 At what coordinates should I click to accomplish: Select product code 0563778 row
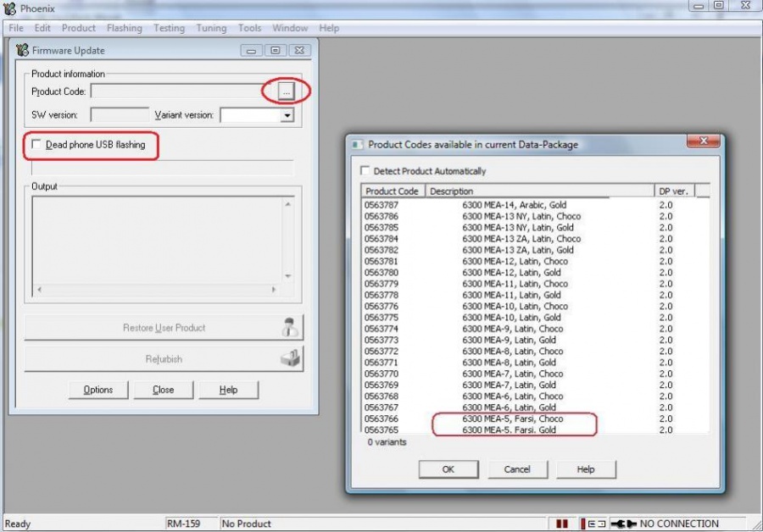click(x=535, y=295)
